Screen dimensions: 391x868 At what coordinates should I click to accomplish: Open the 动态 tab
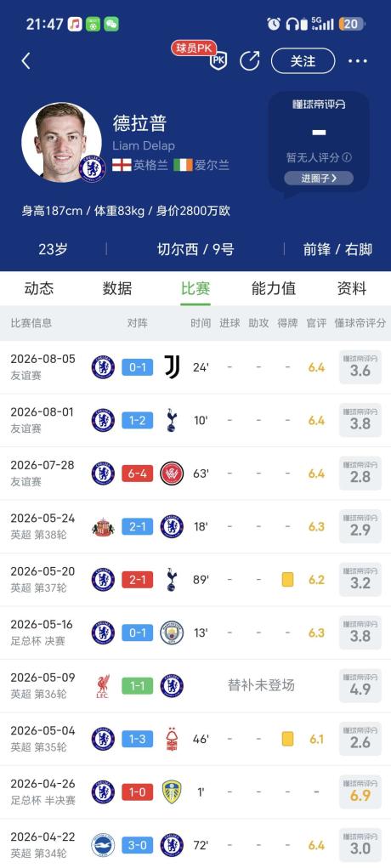[39, 288]
